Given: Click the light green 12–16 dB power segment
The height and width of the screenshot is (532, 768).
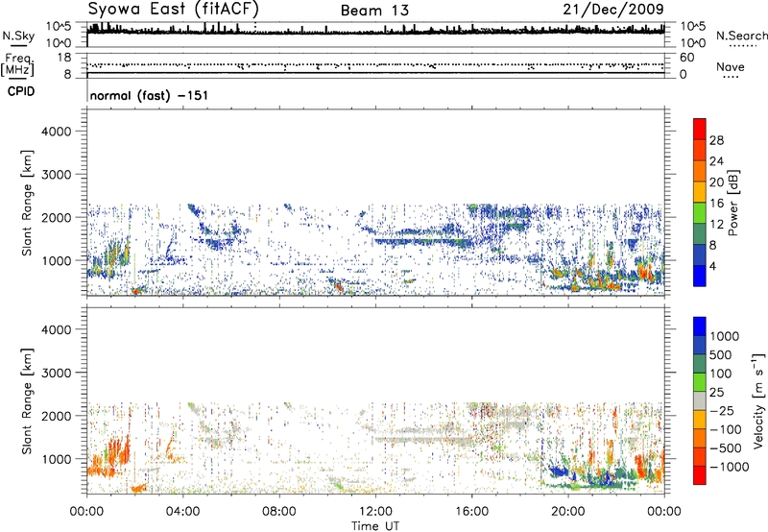Looking at the screenshot, I should point(700,213).
